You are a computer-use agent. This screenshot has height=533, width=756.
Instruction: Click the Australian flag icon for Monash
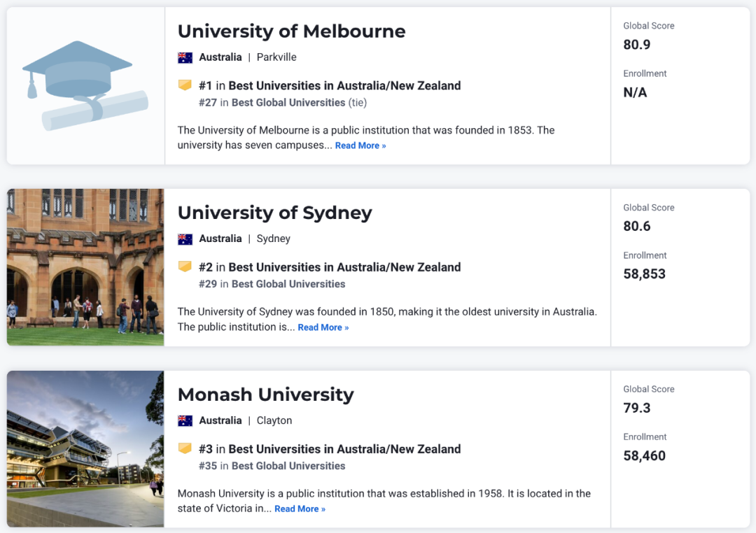click(x=185, y=420)
